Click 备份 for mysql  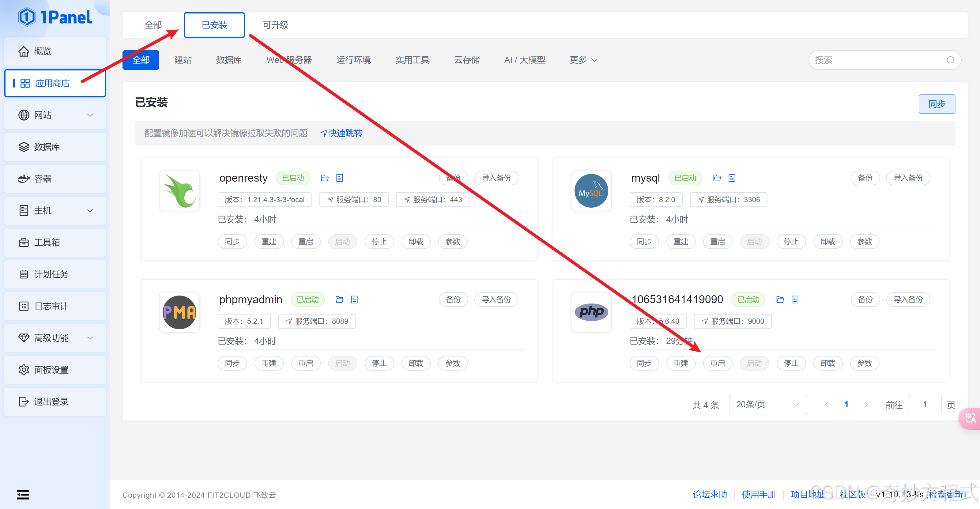pos(865,178)
